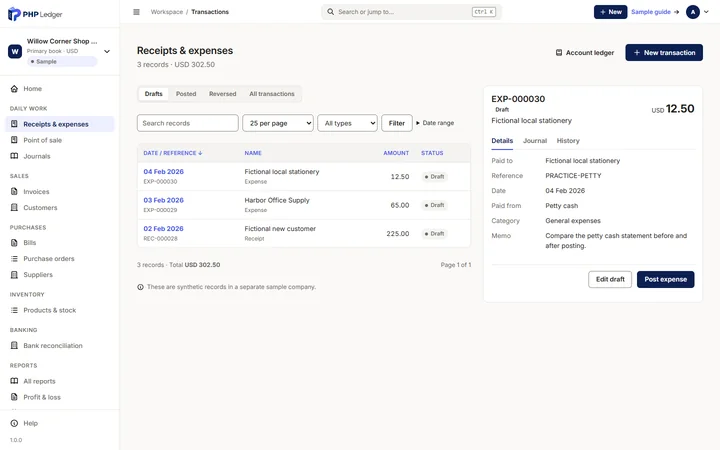Screen dimensions: 720x450
Task: Expand the Date range disclosure
Action: click(x=435, y=123)
